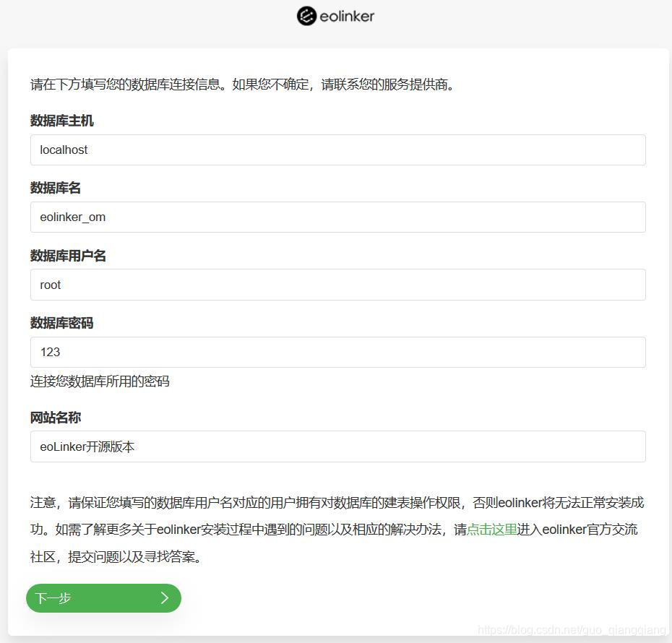The image size is (672, 643).
Task: Click the 数据库用户名 label
Action: (68, 256)
